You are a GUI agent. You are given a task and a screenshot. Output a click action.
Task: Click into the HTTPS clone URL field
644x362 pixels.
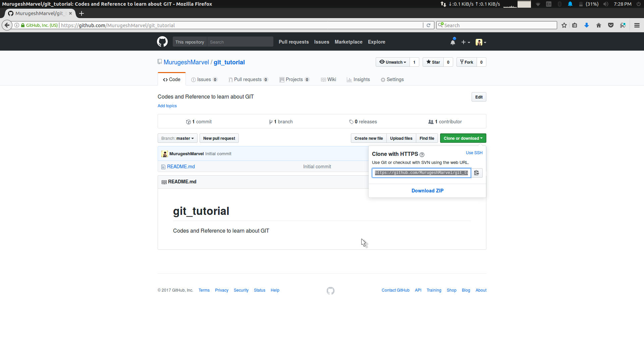click(421, 173)
